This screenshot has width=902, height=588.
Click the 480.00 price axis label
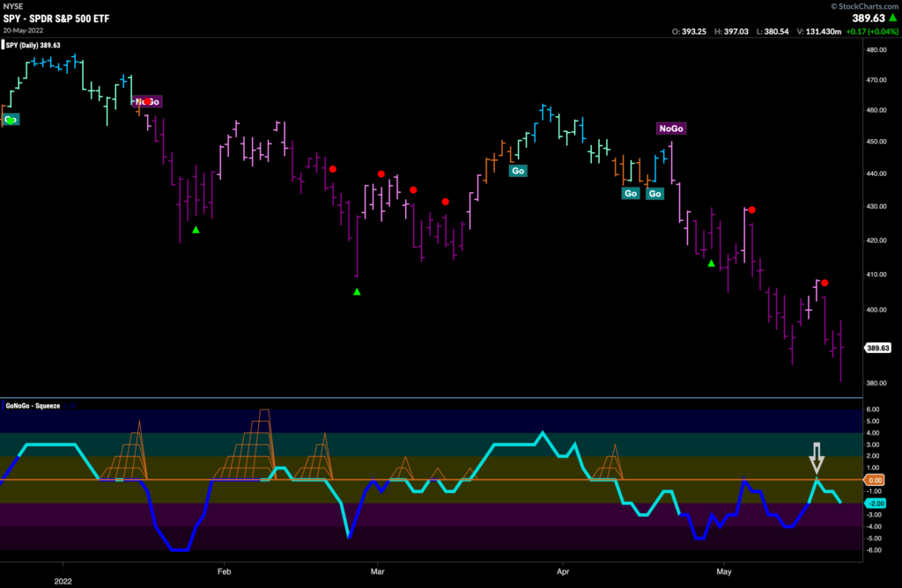(876, 50)
